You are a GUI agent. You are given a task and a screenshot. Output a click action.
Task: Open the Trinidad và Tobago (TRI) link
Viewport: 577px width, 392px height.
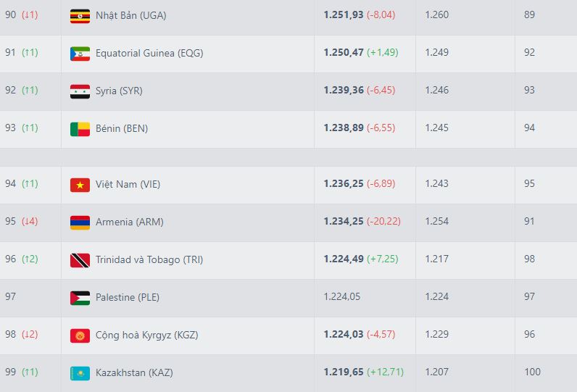[x=149, y=259]
